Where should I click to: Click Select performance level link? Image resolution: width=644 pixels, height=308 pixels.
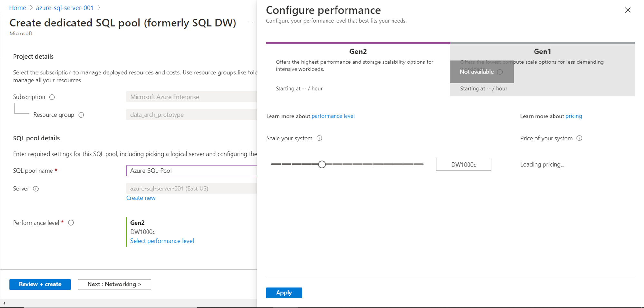click(x=162, y=241)
